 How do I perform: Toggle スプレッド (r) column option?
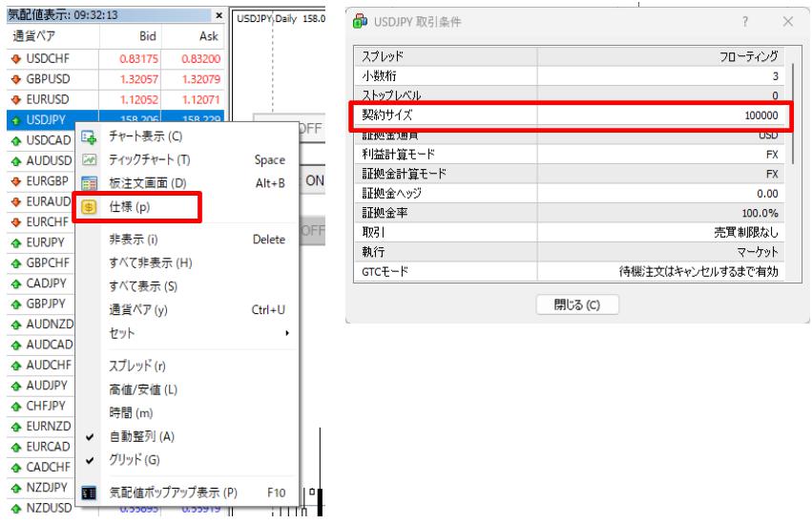(187, 367)
